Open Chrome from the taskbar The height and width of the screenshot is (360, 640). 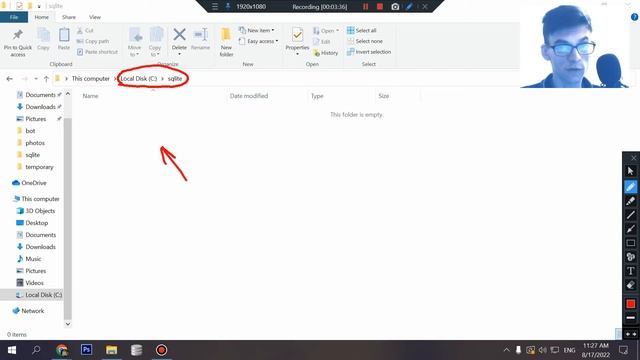click(62, 350)
